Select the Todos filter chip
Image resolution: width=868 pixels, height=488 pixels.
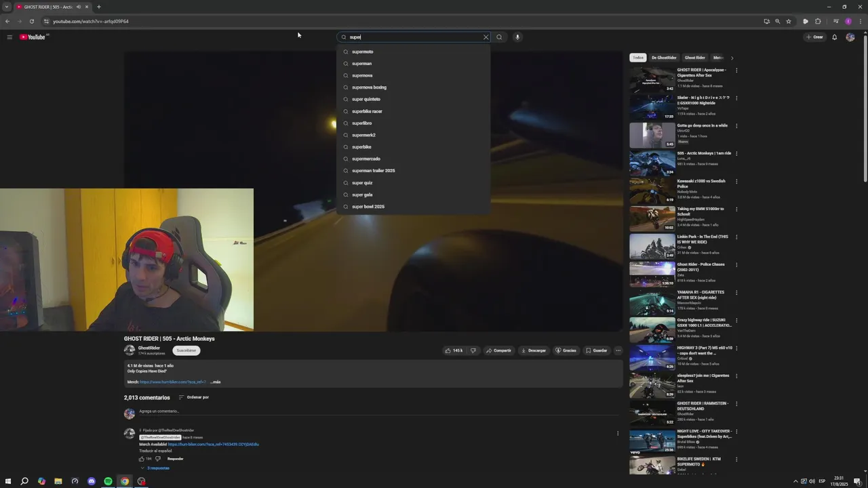[638, 58]
